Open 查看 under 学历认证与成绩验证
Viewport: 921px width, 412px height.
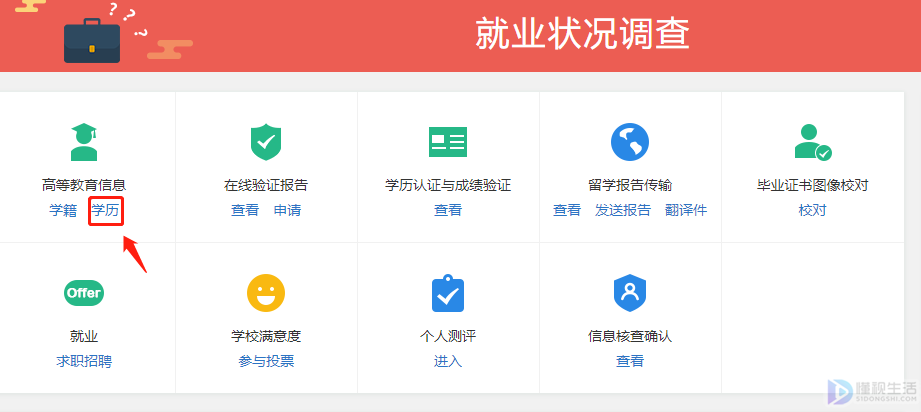(448, 210)
